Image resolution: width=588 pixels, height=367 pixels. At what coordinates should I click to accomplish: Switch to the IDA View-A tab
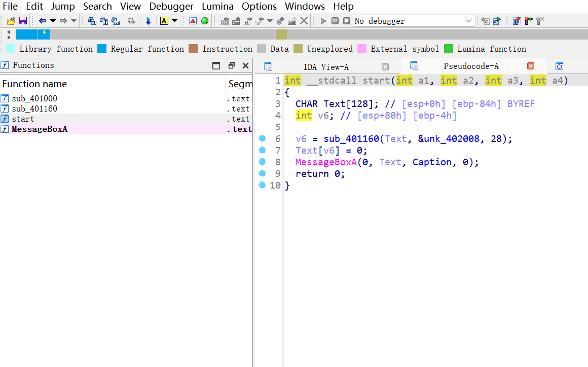[325, 67]
